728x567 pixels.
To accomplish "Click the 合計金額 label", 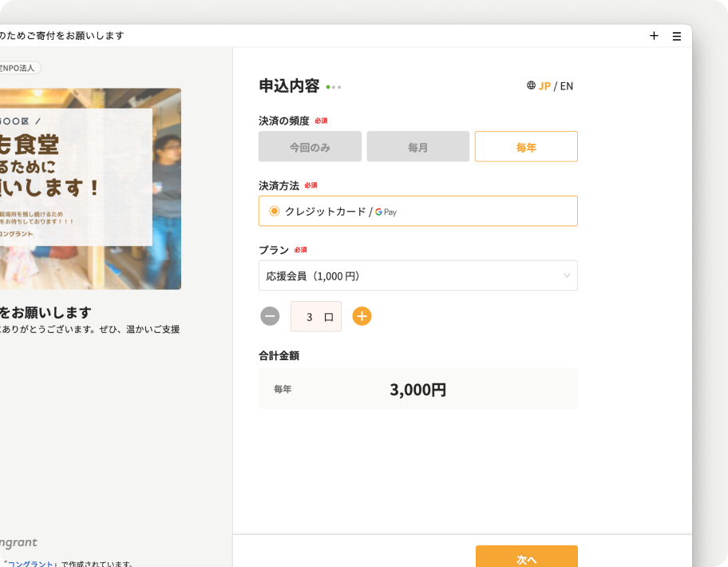I will point(279,355).
